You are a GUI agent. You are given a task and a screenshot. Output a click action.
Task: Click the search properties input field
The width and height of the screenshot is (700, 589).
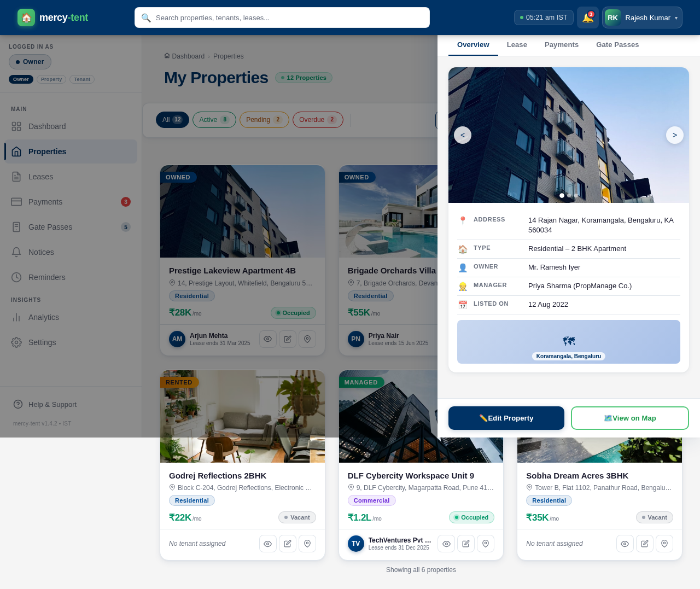tap(282, 17)
